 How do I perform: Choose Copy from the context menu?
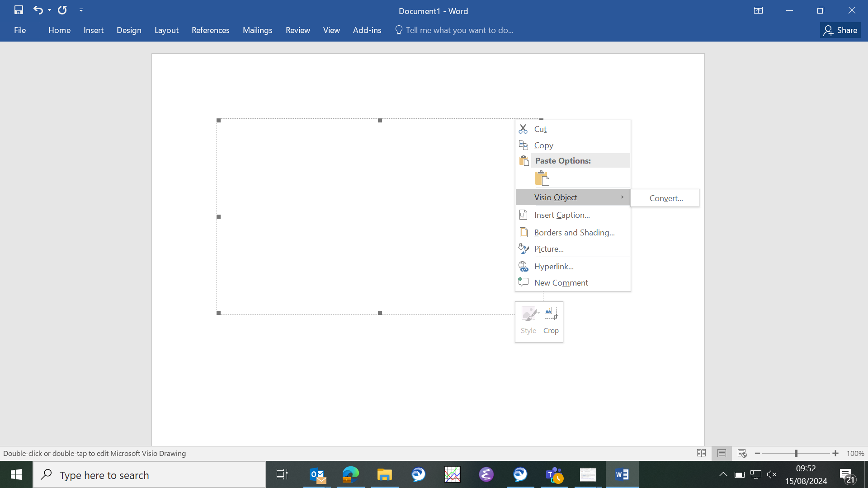pyautogui.click(x=573, y=145)
